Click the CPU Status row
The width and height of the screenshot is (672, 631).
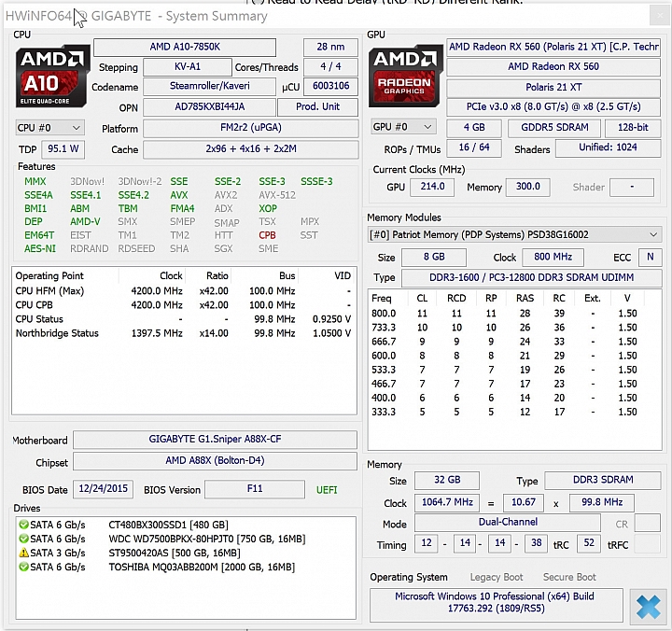184,319
